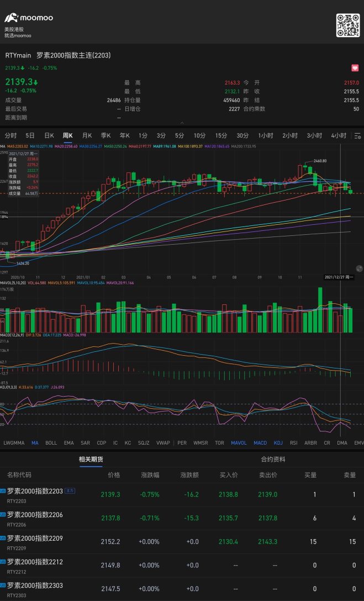
Task: Open the 罗素2000指数2209 contract row
Action: click(x=182, y=542)
